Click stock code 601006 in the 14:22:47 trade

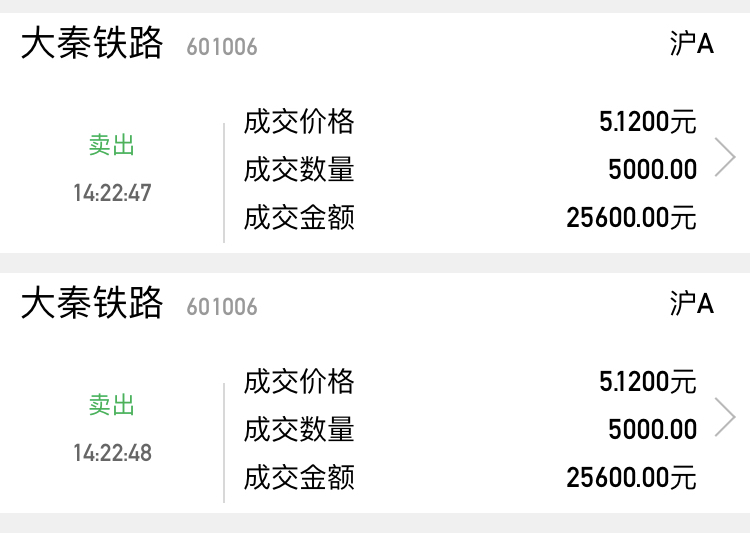pos(222,47)
